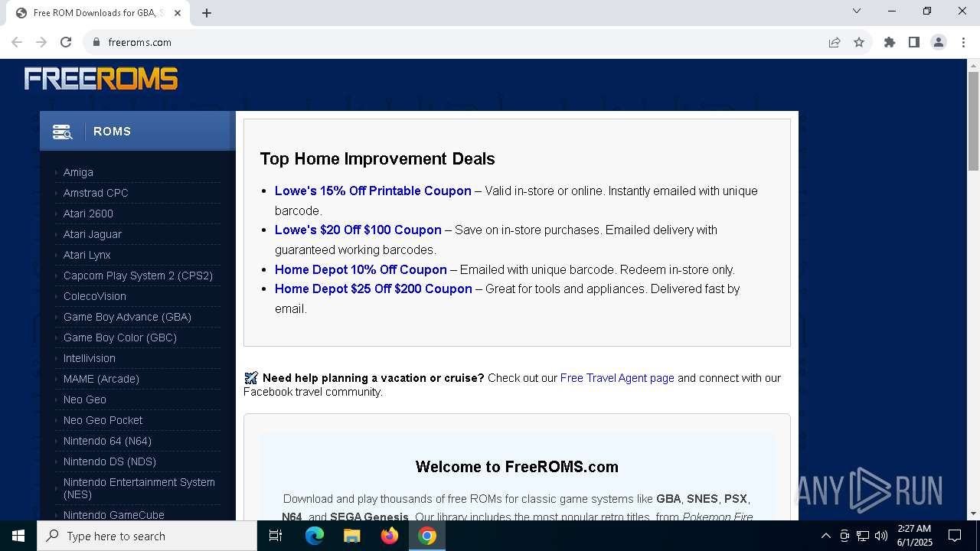The image size is (980, 551).
Task: Open the Intellivision category
Action: click(90, 358)
